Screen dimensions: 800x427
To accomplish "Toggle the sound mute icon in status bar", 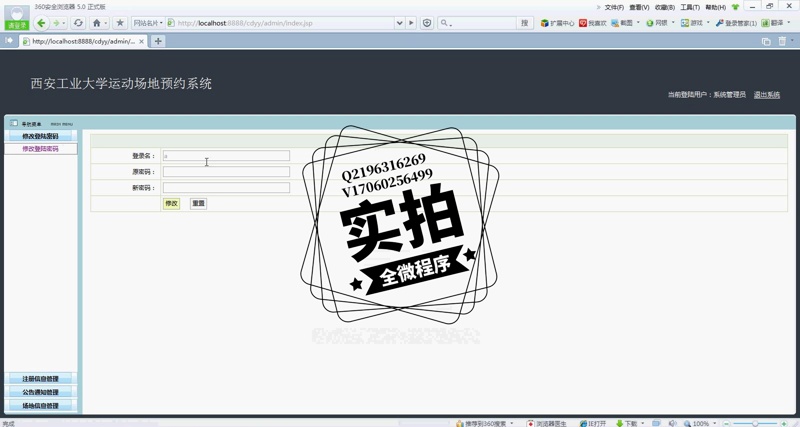I will 672,423.
